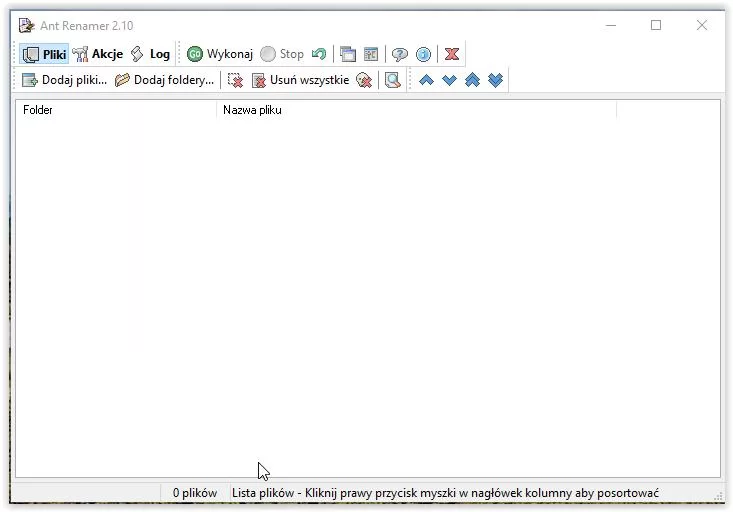This screenshot has height=512, width=733.
Task: Click the green undo arrow icon
Action: pos(319,54)
